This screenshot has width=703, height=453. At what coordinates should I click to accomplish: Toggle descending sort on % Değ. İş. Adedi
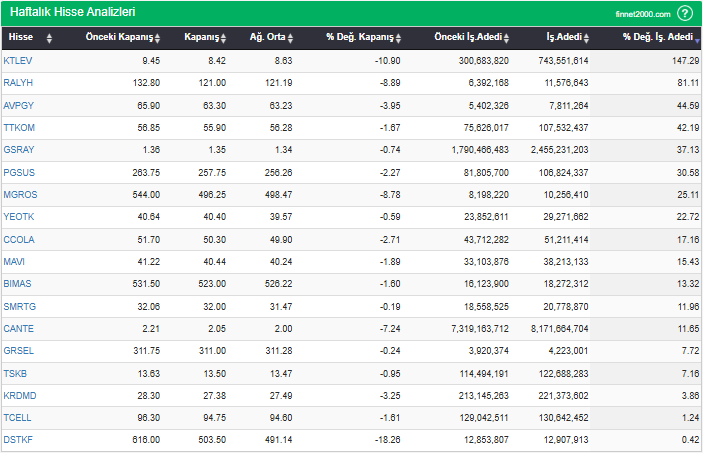click(697, 38)
